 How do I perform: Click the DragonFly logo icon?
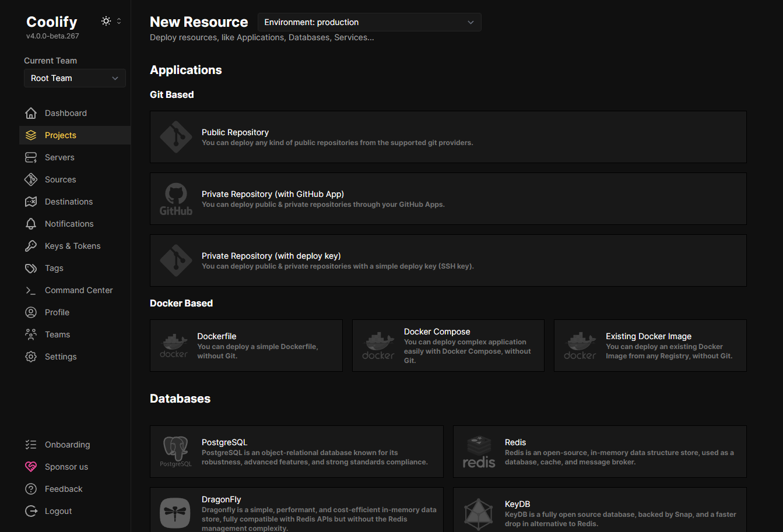coord(175,513)
